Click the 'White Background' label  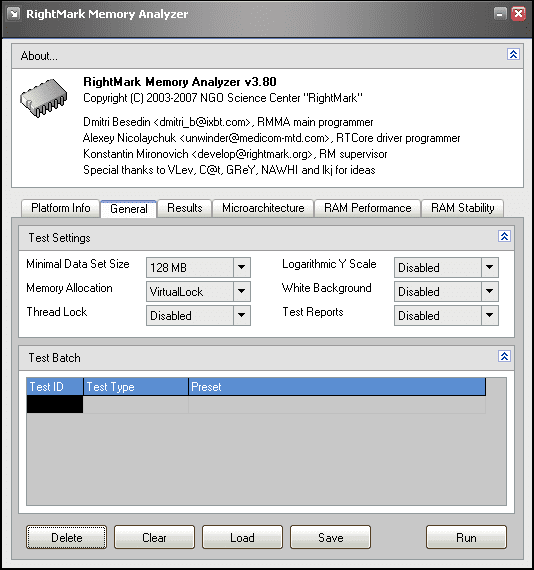(x=326, y=288)
